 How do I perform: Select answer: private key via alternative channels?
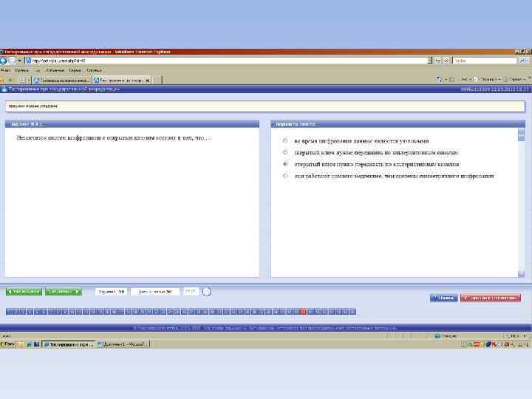coord(285,152)
